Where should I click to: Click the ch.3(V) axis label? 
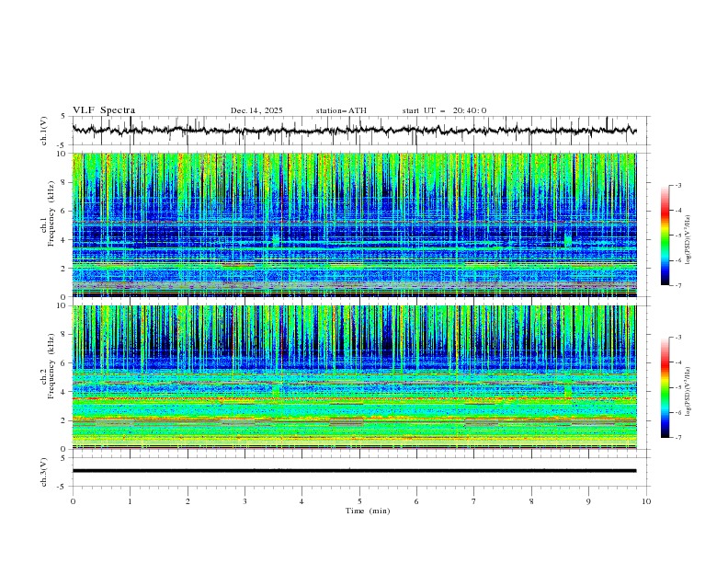44,471
